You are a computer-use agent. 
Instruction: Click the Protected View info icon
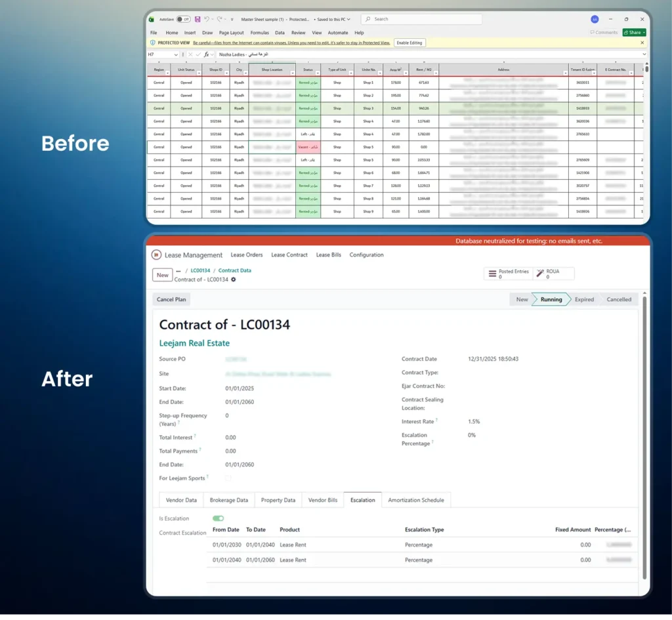152,43
